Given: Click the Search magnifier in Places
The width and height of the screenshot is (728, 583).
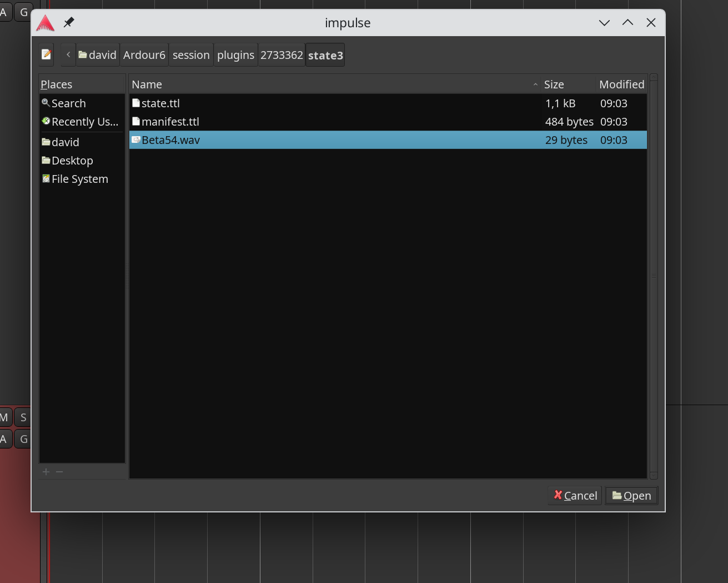Looking at the screenshot, I should pos(46,103).
